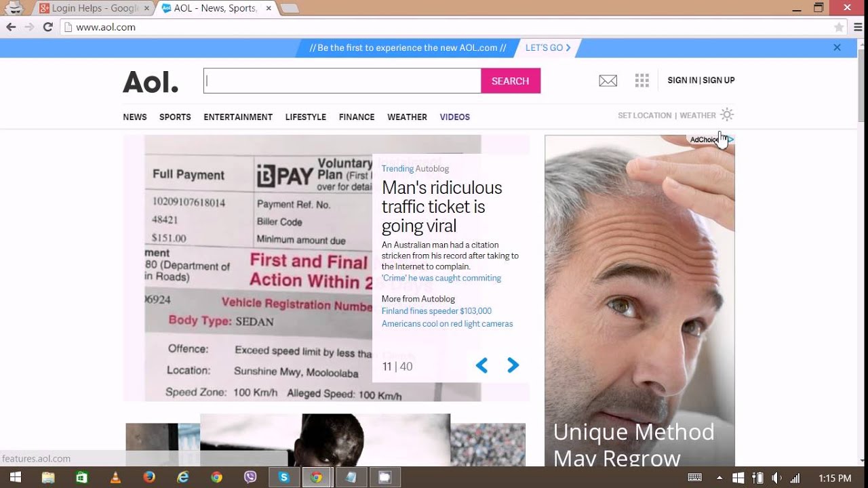Click the traffic ticket slideshow image
Viewport: 868px width, 488px height.
(258, 268)
